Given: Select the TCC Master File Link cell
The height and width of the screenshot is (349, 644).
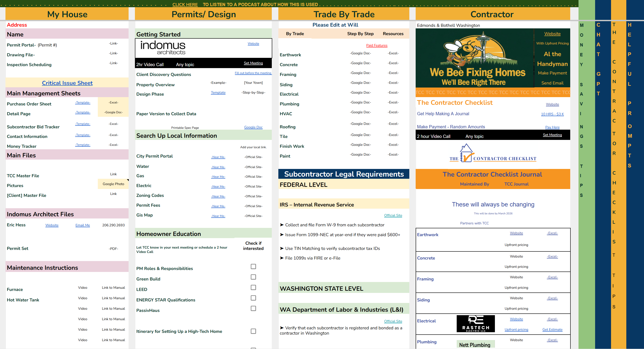Looking at the screenshot, I should point(113,174).
